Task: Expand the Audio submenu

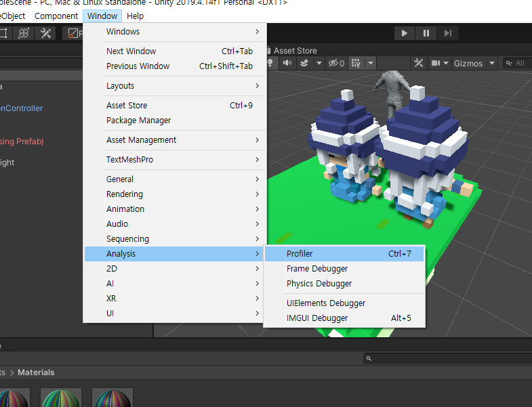Action: click(x=175, y=224)
